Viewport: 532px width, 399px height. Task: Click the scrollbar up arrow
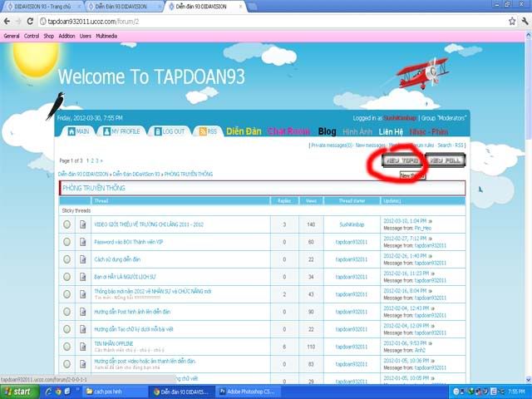tap(529, 34)
